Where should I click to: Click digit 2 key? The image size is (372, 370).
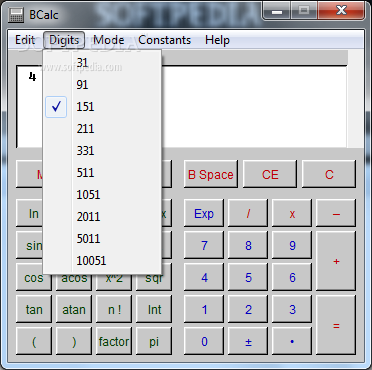[x=248, y=309]
